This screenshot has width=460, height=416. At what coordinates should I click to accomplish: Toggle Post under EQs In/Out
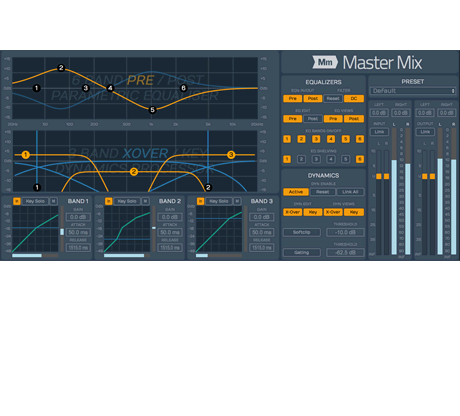[x=313, y=99]
